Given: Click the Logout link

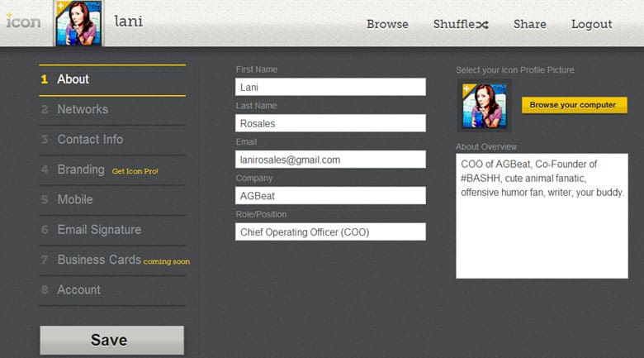Looking at the screenshot, I should 591,24.
